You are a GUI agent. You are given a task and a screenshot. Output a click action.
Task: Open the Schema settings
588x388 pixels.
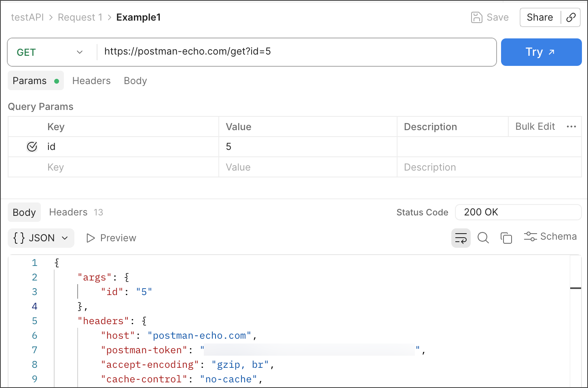point(550,236)
